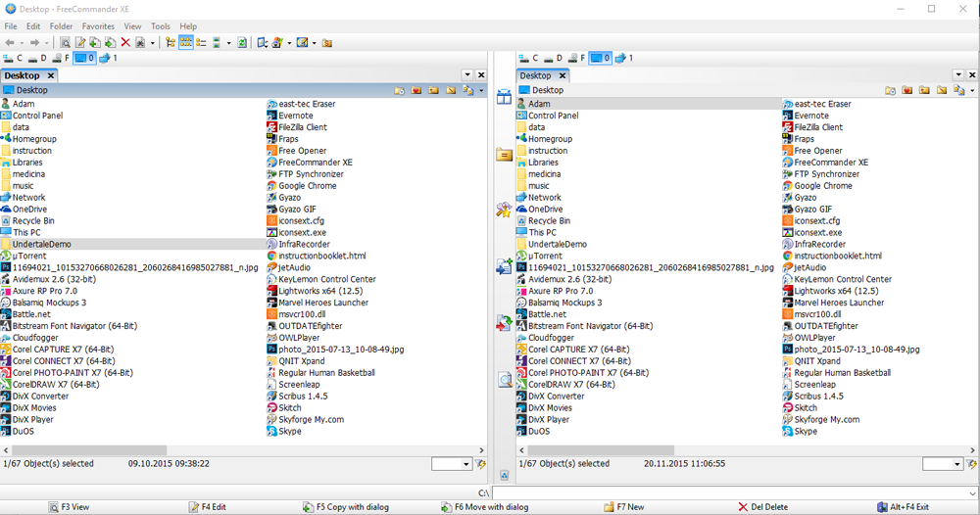Open the thumbnails view dropdown arrow
The height and width of the screenshot is (515, 980).
228,43
